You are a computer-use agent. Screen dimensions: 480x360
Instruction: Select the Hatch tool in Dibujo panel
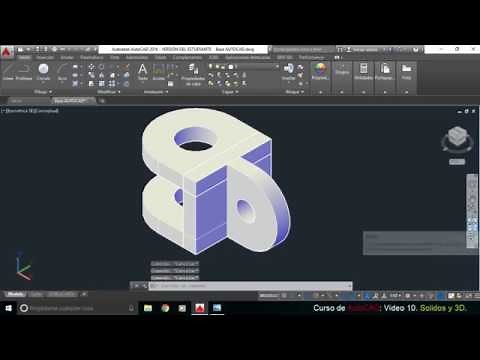75,83
